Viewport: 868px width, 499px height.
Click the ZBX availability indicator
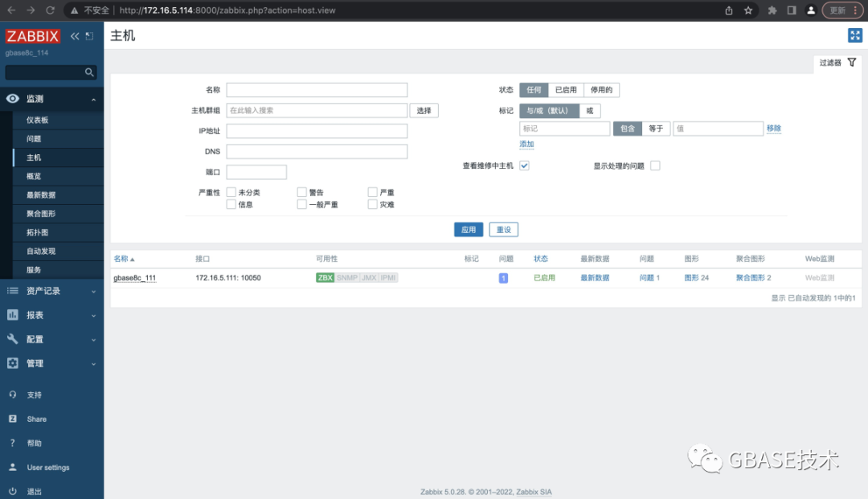(x=325, y=278)
